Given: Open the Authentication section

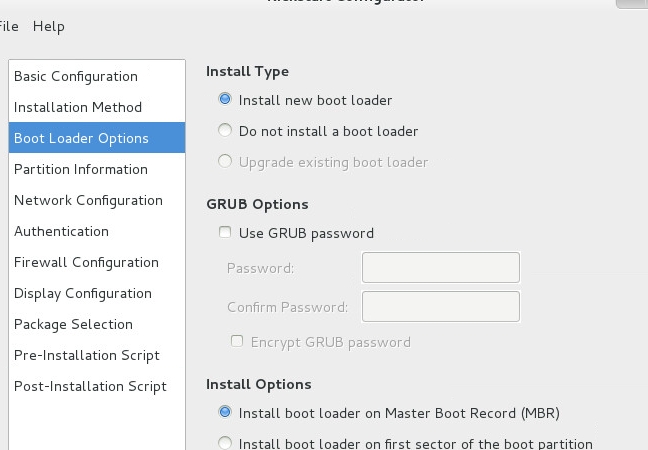Looking at the screenshot, I should pos(97,231).
